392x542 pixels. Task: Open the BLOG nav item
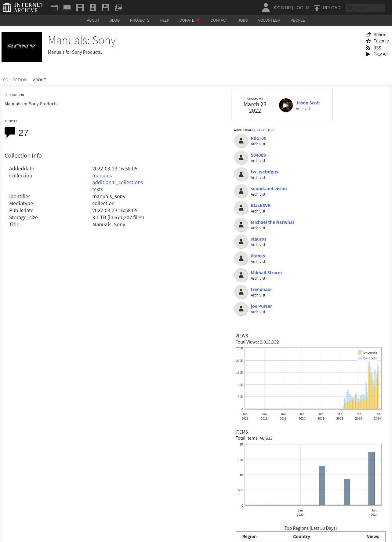pos(114,20)
